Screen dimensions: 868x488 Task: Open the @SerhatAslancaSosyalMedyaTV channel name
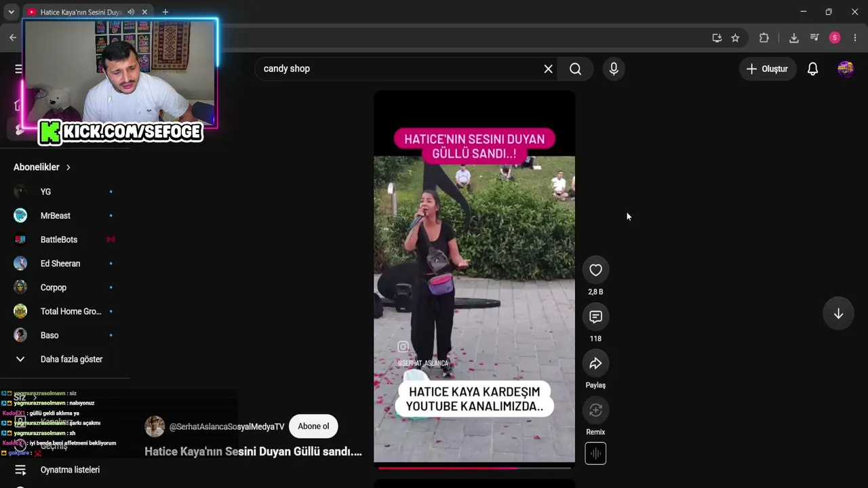click(226, 427)
